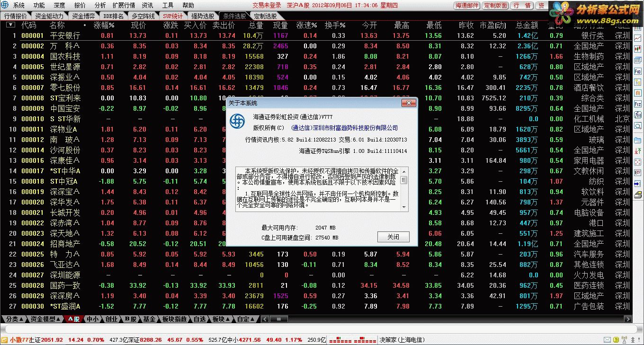Select the 板块指数 bottom tab
The width and height of the screenshot is (644, 345).
pyautogui.click(x=175, y=319)
